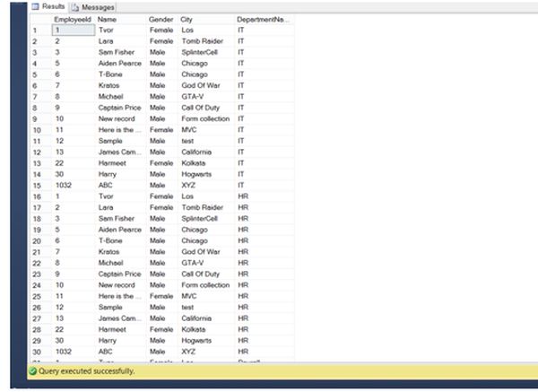Screen dimensions: 538x392
Task: Select row header 30
Action: pos(37,353)
